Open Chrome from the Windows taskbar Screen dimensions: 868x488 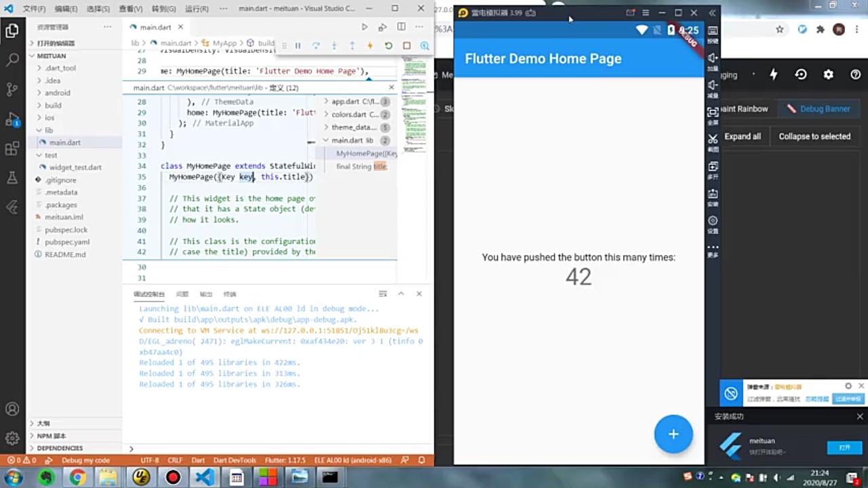point(77,478)
